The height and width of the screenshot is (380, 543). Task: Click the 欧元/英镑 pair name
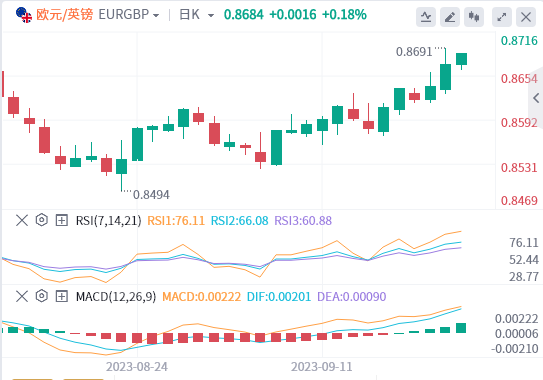pyautogui.click(x=64, y=15)
